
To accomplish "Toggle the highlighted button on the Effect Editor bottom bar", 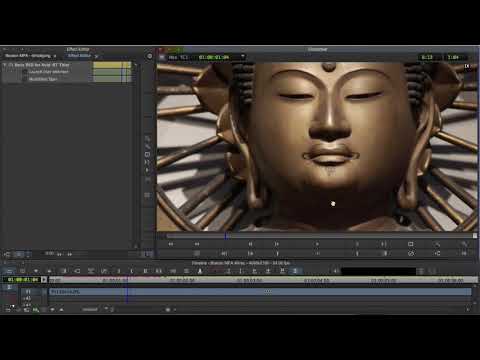I will click(19, 254).
